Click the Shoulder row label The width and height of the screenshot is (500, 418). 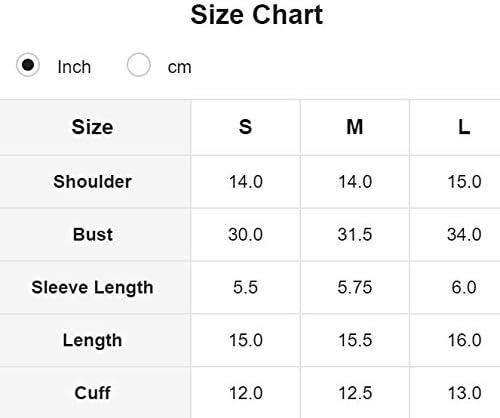pyautogui.click(x=92, y=182)
